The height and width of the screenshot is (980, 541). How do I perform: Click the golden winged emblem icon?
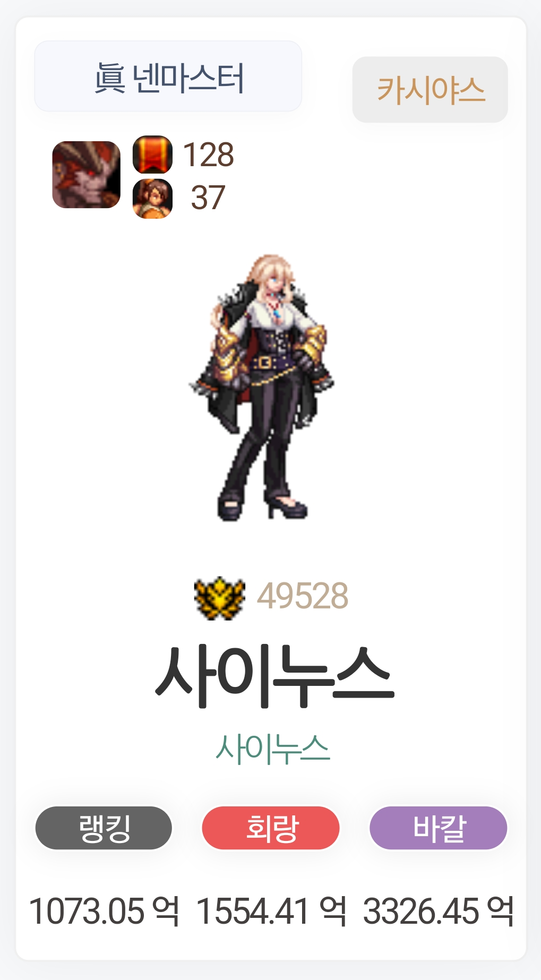click(219, 598)
